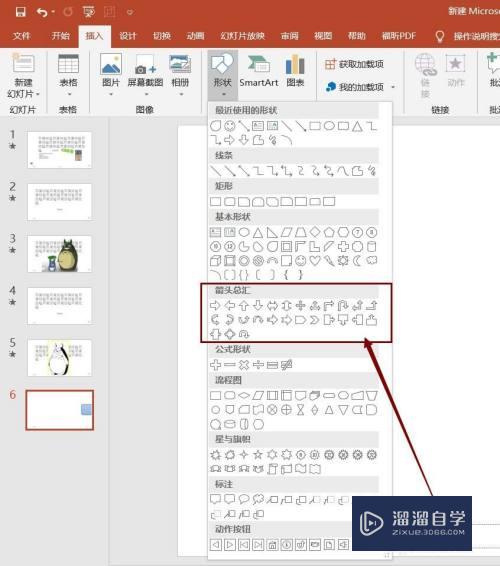Click the Undo arrow icon
The image size is (500, 566).
[42, 12]
